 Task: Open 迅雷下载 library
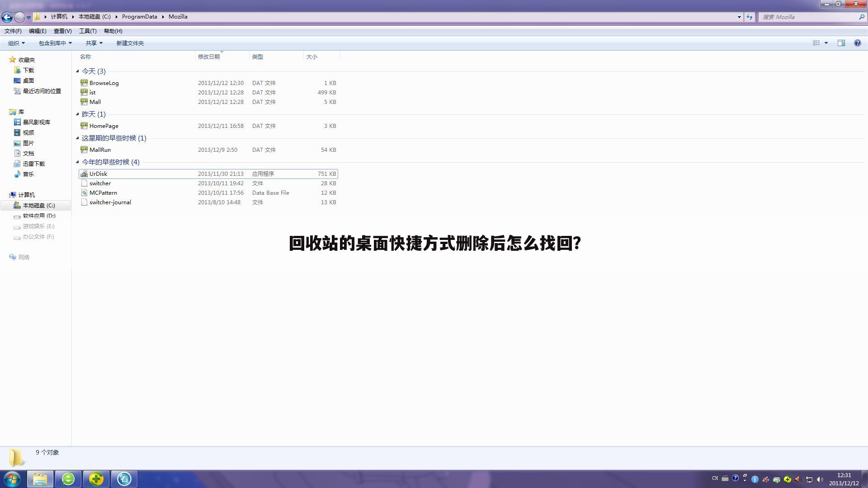(x=34, y=164)
